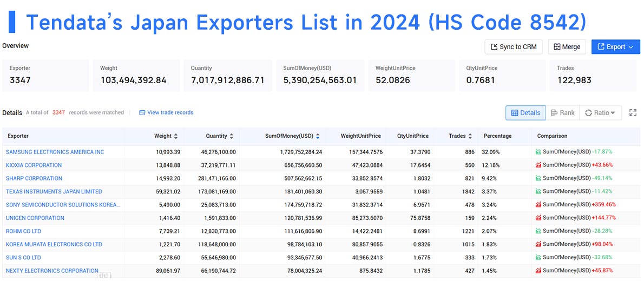Click Sony Semiconductor row comparison chart icon

click(538, 204)
